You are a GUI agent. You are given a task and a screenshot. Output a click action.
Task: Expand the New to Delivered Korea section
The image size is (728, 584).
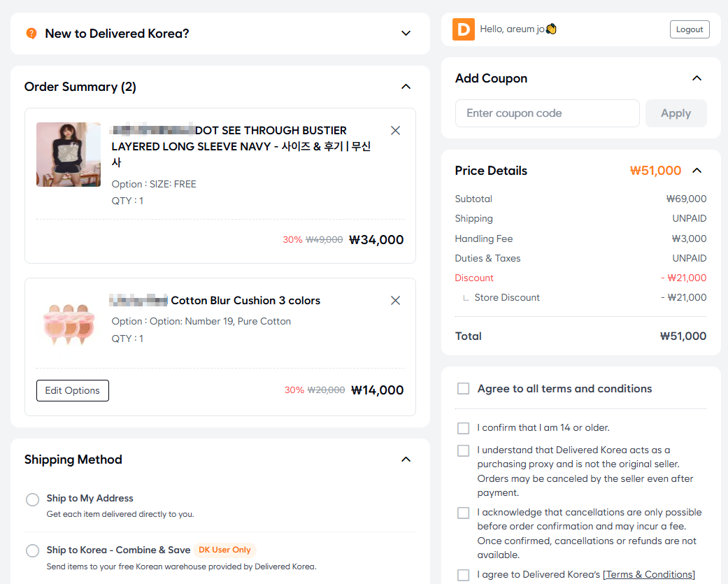tap(406, 34)
